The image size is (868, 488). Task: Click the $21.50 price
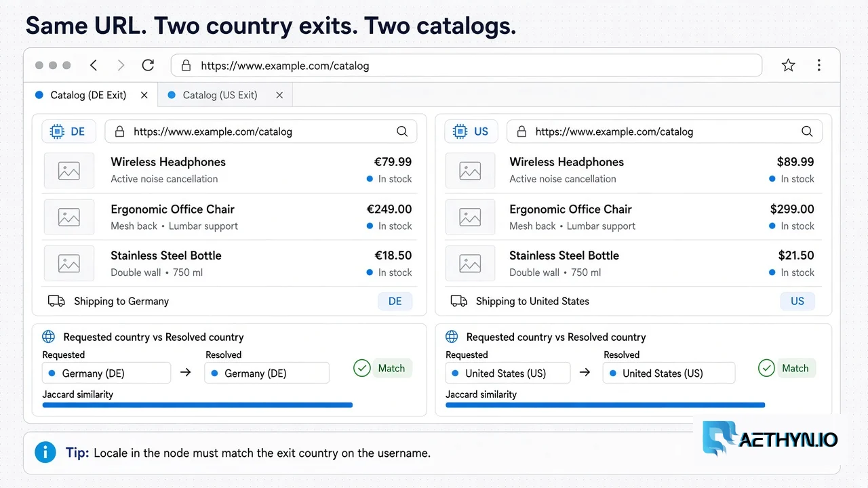point(795,256)
